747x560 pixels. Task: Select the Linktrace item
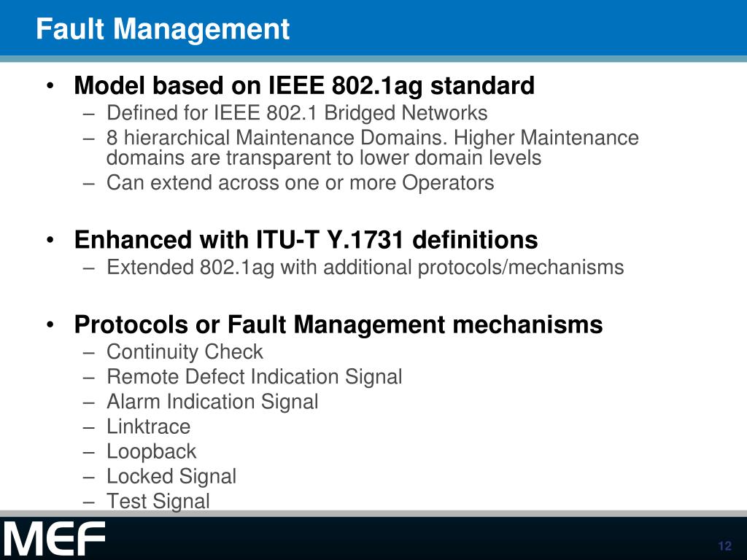pos(149,426)
